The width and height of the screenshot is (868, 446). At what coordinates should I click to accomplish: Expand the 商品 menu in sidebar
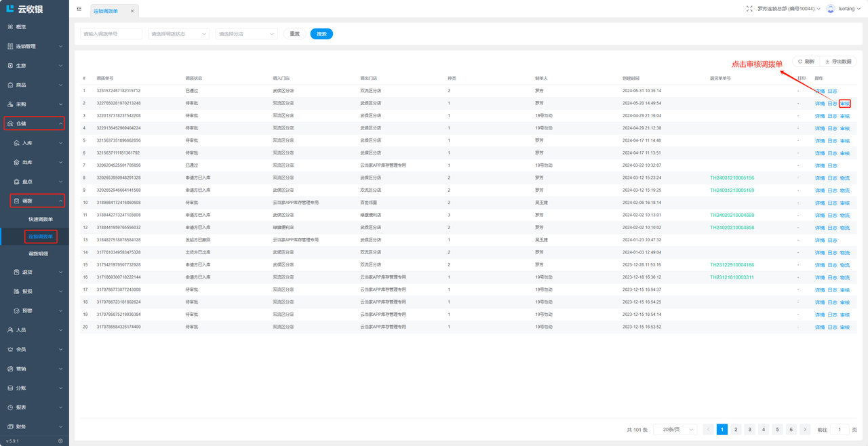pos(34,85)
